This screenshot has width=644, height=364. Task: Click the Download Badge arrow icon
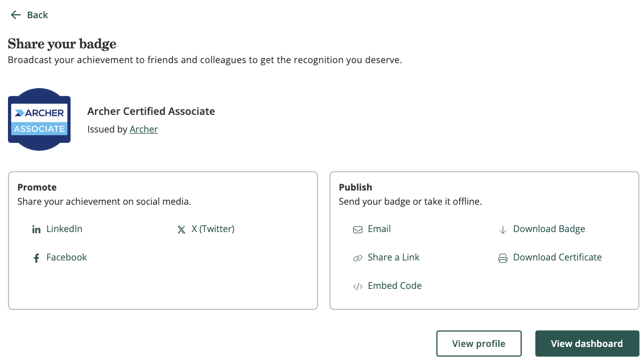tap(503, 229)
